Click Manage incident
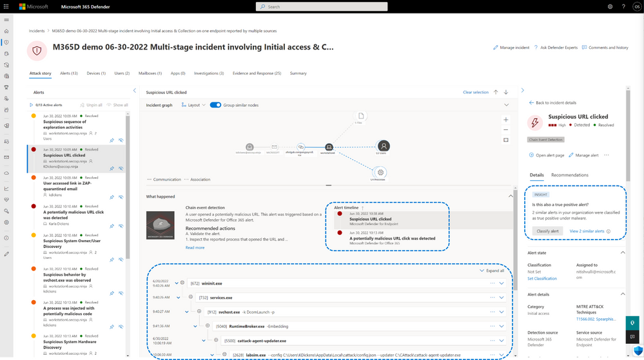Screen dimensions: 644x360 click(511, 48)
